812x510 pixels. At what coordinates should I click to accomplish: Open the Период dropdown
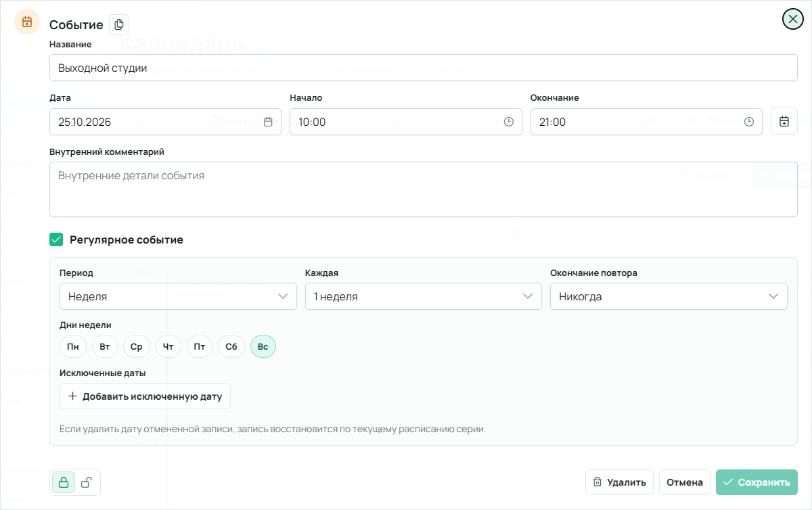coord(178,296)
